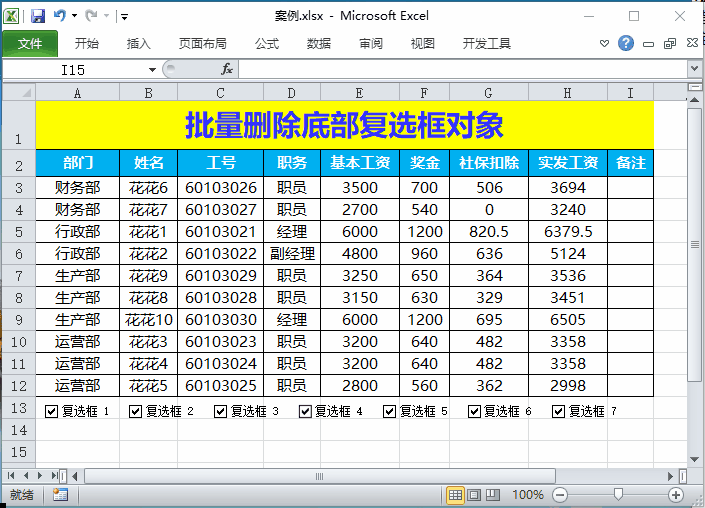Switch to the 开发工具 ribbon tab
This screenshot has width=705, height=508.
click(x=486, y=43)
